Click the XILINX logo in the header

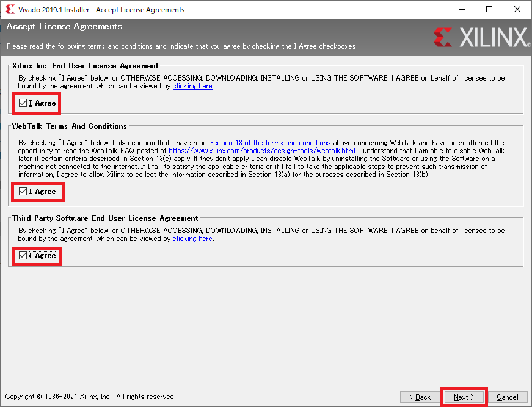coord(481,37)
